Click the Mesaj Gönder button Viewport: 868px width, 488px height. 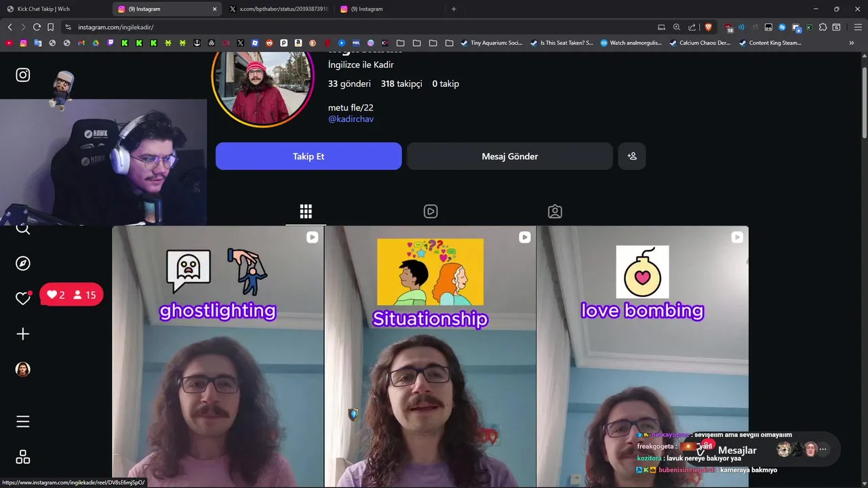coord(510,156)
